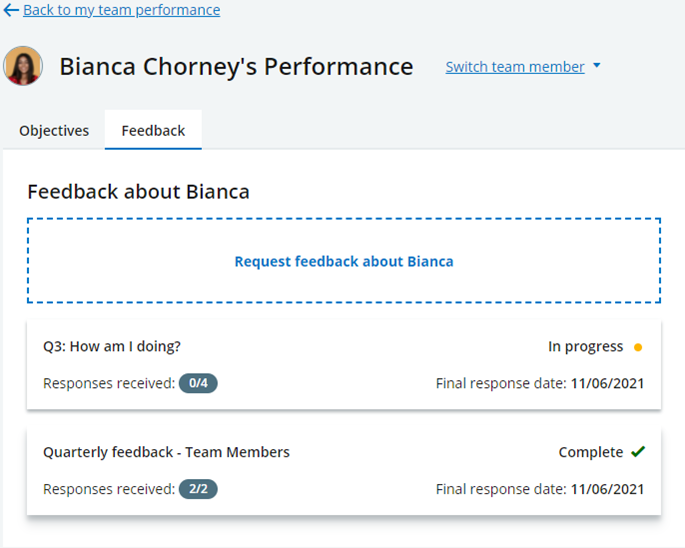685x548 pixels.
Task: Click the 'Complete' status label
Action: pos(590,452)
